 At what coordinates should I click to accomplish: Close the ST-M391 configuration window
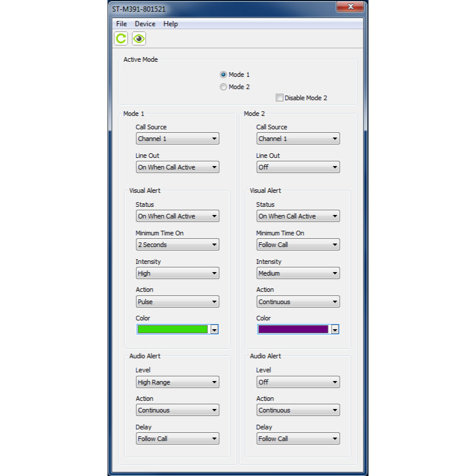(350, 7)
